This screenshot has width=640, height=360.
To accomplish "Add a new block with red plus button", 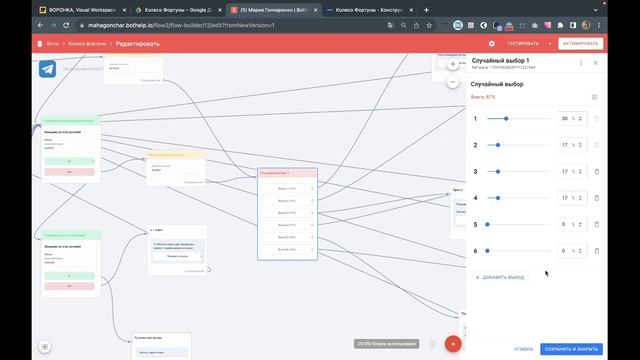I will click(453, 344).
